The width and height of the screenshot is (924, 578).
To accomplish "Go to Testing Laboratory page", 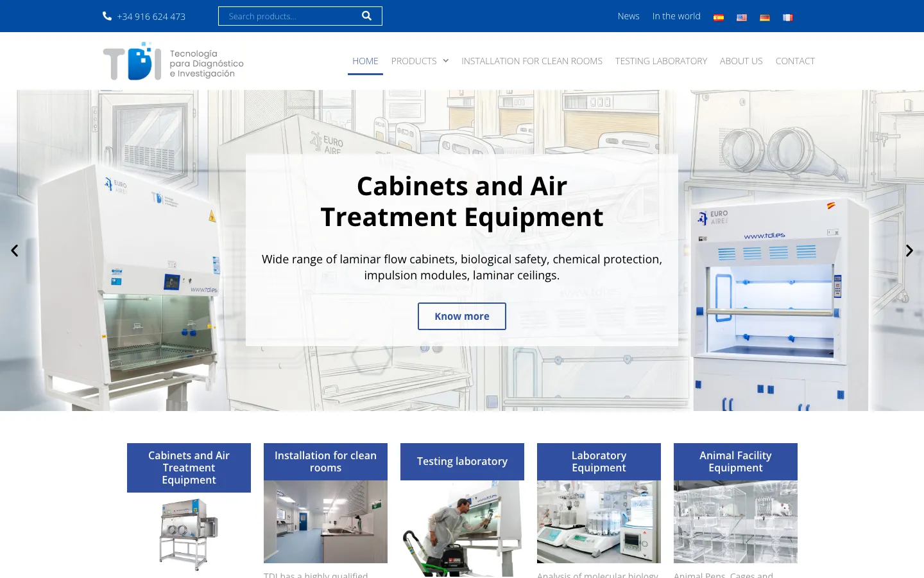I will tap(661, 61).
